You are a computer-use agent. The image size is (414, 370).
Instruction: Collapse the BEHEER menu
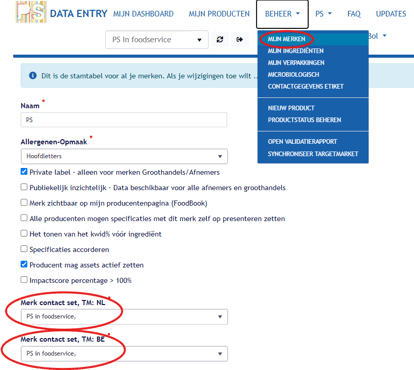(282, 14)
